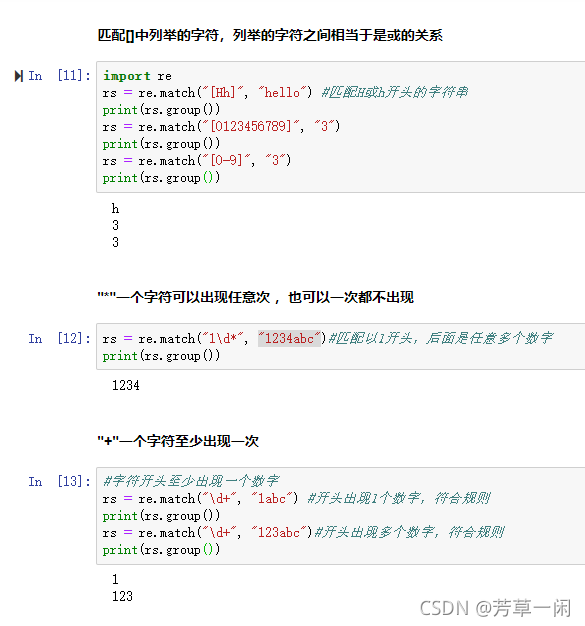Click the output '123' under cell 13
585x626 pixels.
(122, 596)
